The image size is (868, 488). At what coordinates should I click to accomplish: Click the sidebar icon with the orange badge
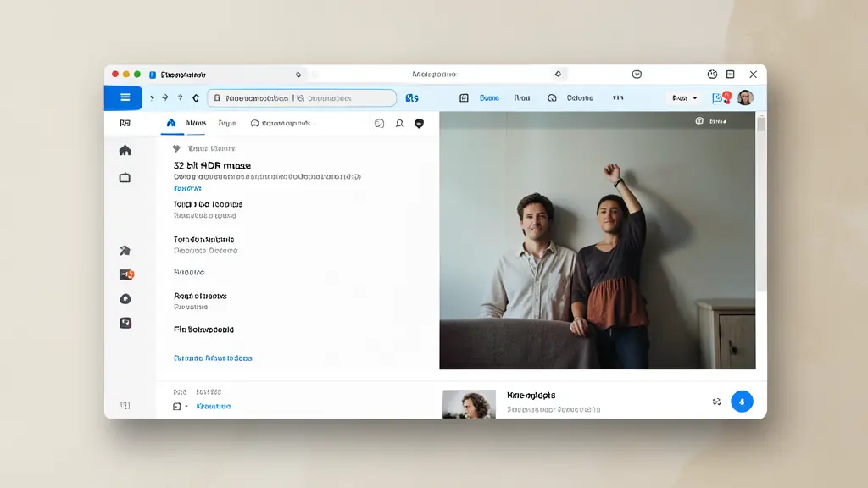[127, 274]
